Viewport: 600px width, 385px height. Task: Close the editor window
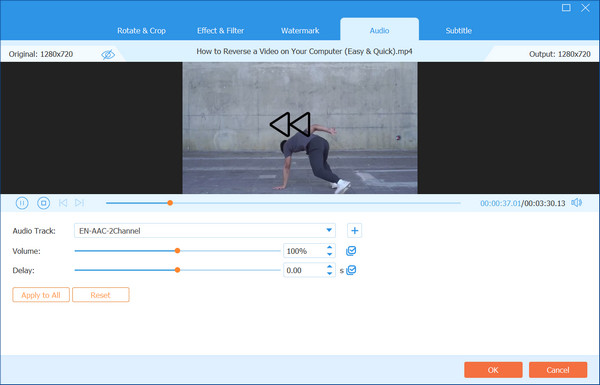[585, 8]
